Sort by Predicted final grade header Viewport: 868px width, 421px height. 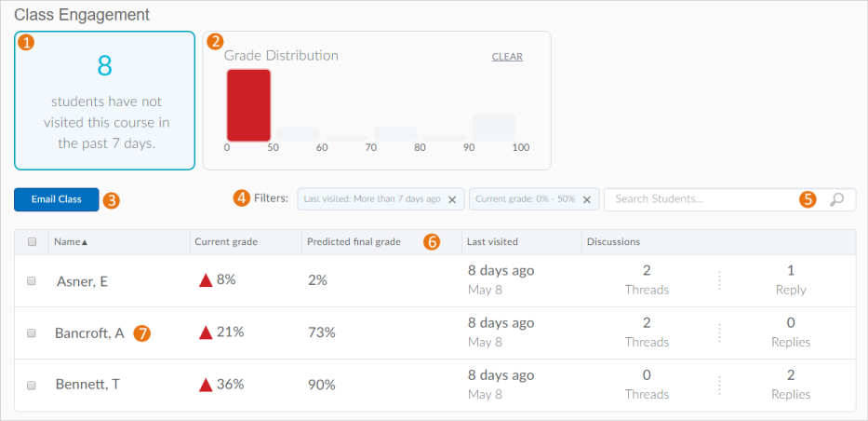pos(354,242)
